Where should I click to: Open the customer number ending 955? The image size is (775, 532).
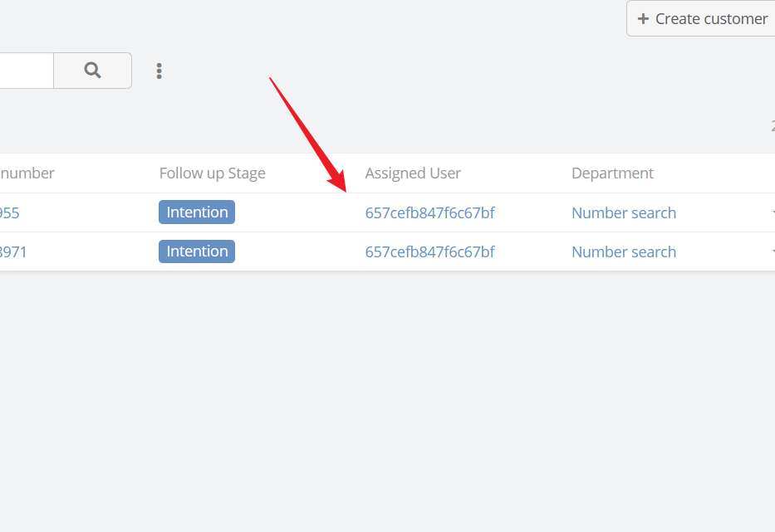9,213
